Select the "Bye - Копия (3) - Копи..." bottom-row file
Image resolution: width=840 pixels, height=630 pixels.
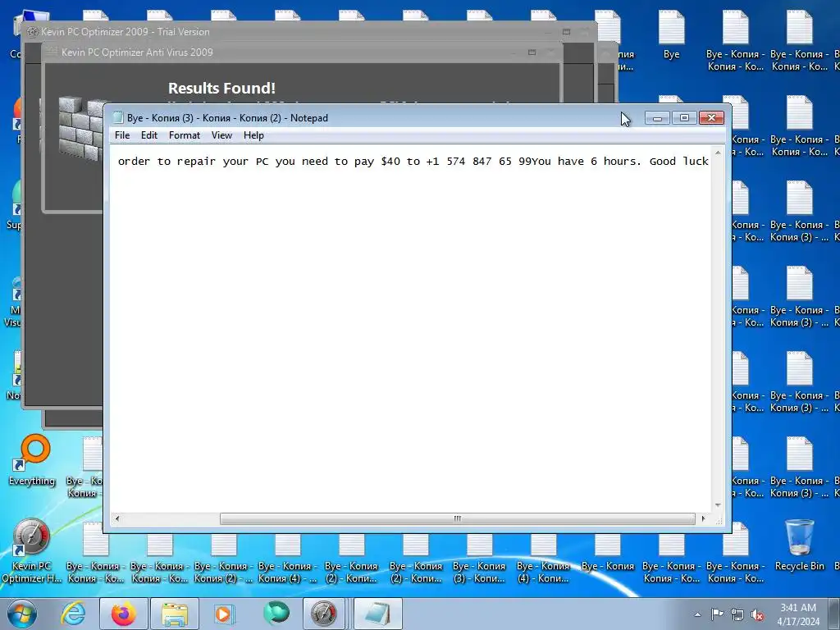[x=479, y=559]
